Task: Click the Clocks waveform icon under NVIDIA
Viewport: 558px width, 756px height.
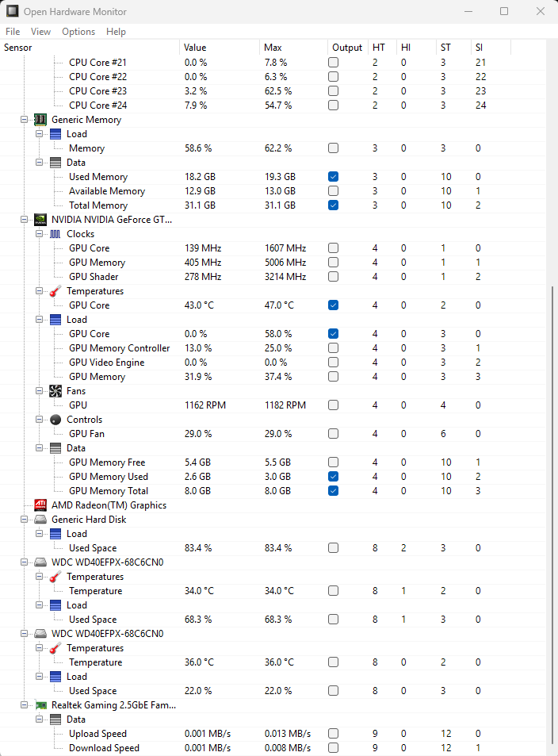Action: point(55,234)
